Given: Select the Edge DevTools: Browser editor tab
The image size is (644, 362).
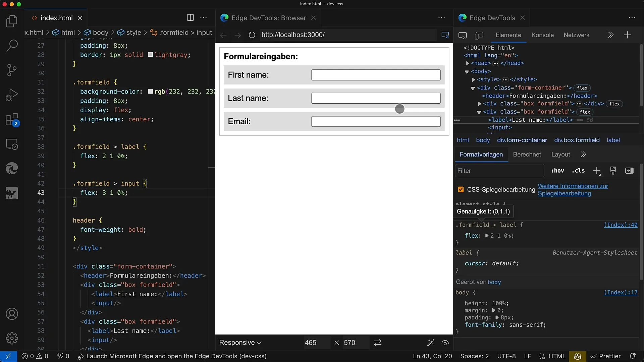Looking at the screenshot, I should click(268, 18).
